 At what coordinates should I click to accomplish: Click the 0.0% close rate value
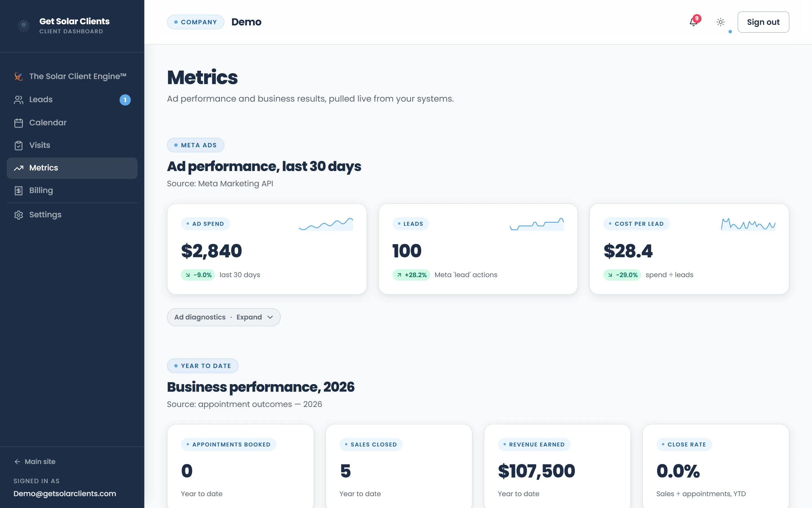click(x=678, y=471)
